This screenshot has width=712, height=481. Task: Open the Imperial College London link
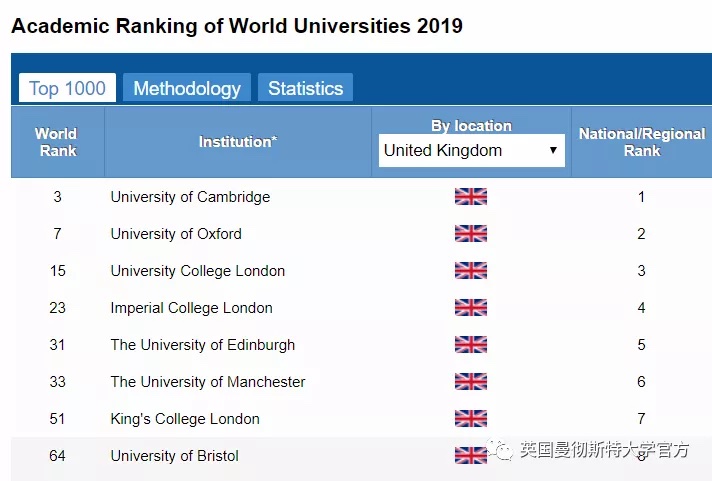[191, 307]
